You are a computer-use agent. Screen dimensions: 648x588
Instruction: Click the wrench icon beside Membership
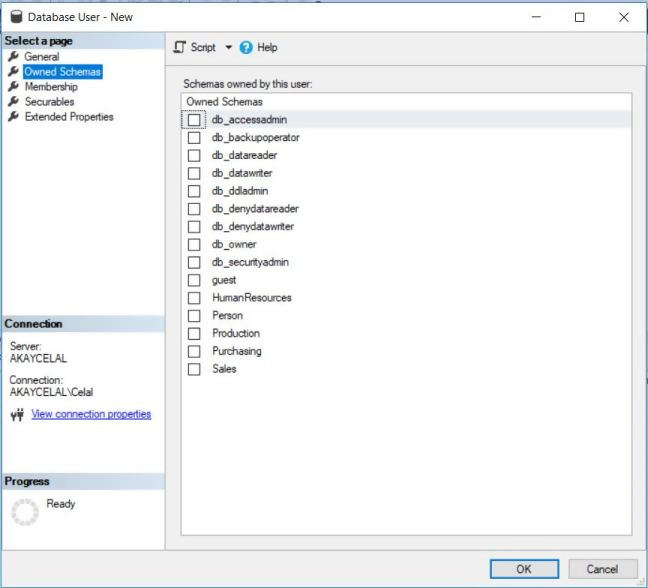pyautogui.click(x=14, y=87)
